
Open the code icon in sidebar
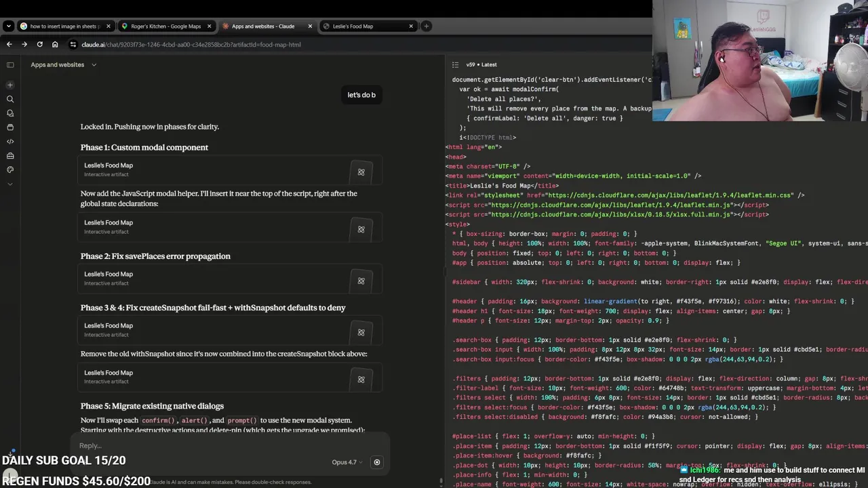point(10,142)
